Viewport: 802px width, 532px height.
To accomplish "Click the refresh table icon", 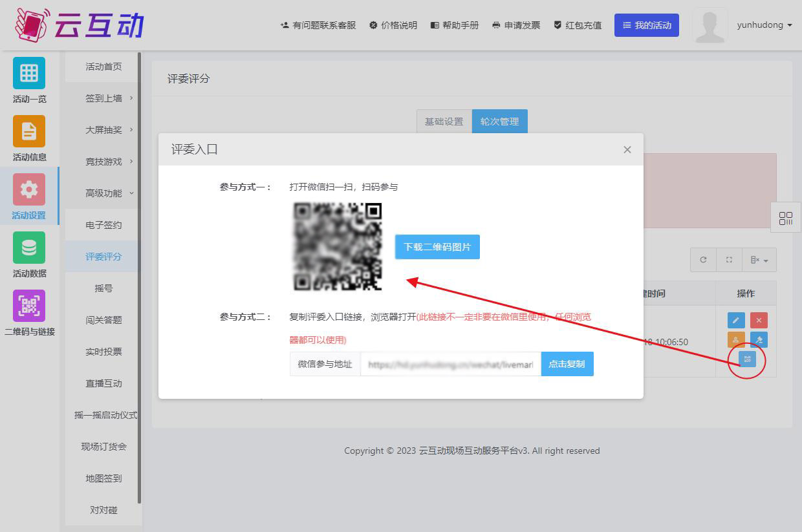I will coord(703,260).
